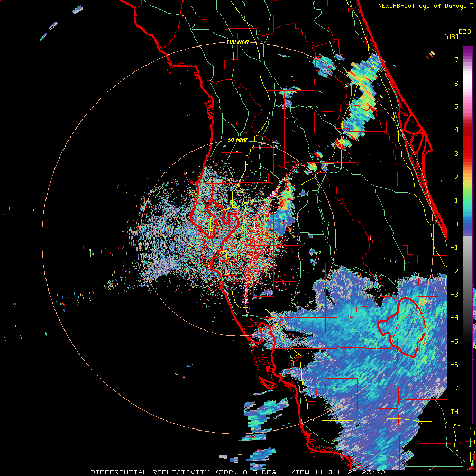The height and width of the screenshot is (476, 476).
Task: Click the -6 value on color scale
Action: tap(454, 365)
